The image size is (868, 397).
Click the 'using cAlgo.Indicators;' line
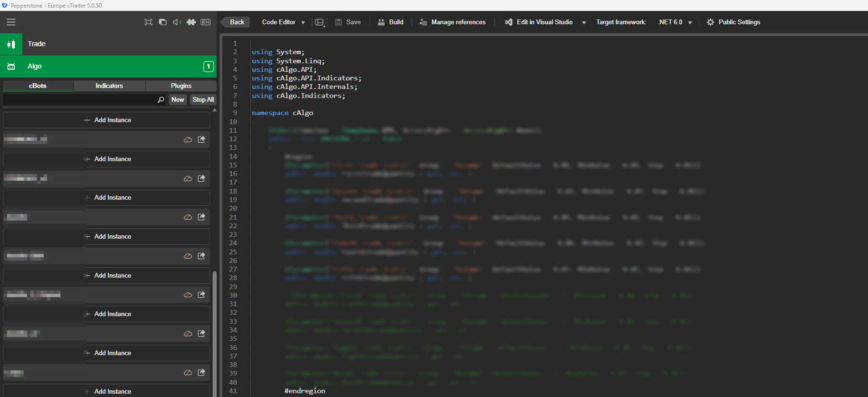(298, 96)
